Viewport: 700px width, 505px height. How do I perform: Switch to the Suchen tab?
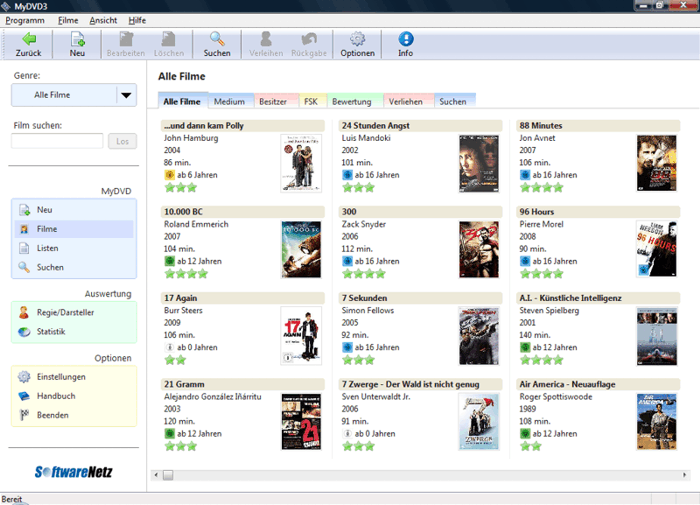coord(453,101)
